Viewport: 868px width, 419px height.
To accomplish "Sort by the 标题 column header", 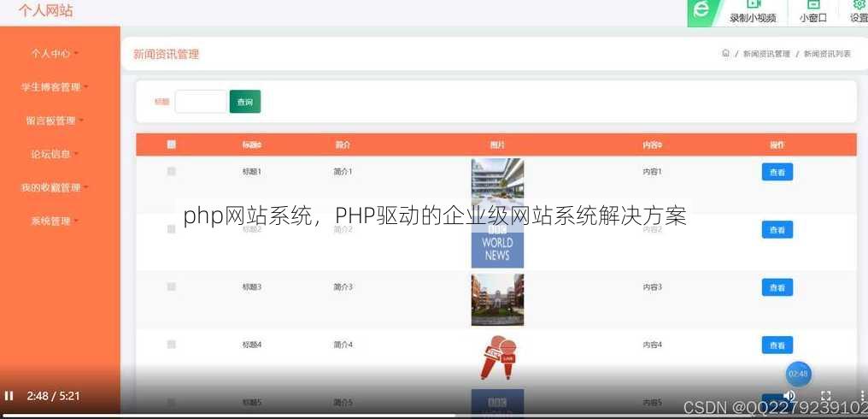I will pos(251,145).
